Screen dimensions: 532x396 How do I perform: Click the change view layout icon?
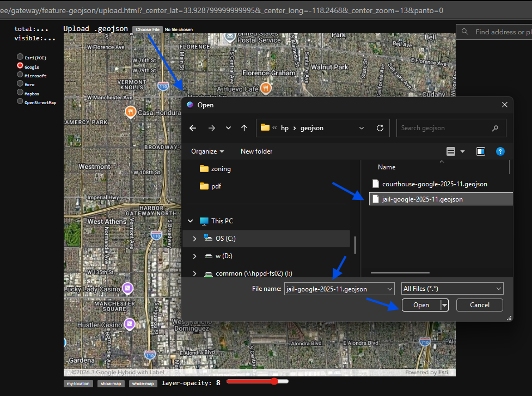point(451,151)
